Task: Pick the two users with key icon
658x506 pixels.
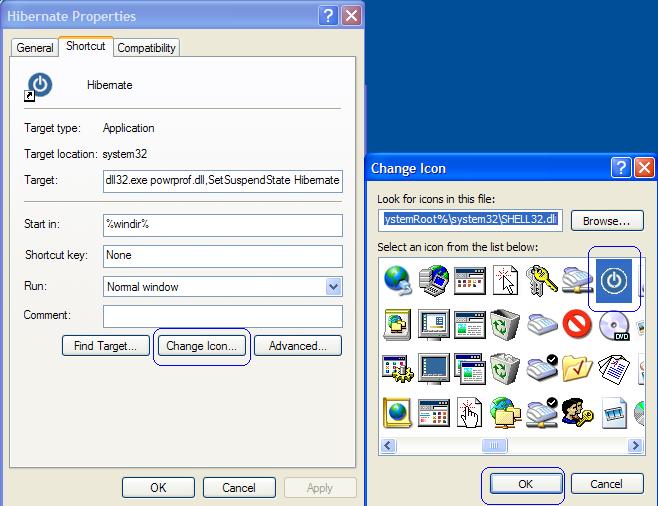Action: pyautogui.click(x=577, y=411)
